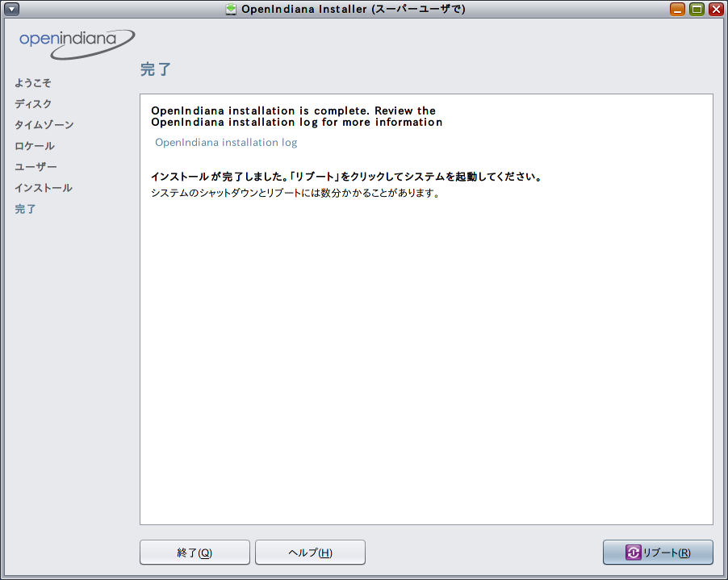
Task: Click the installer icon in the title bar
Action: point(231,9)
